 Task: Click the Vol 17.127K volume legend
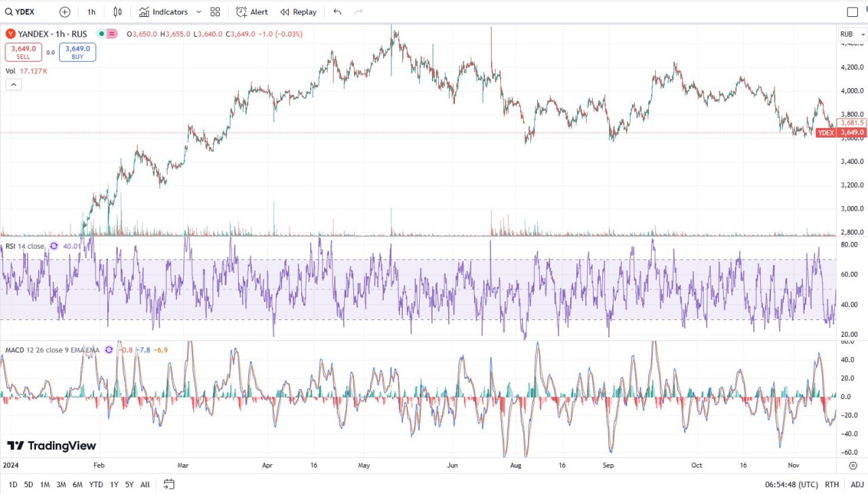click(x=26, y=70)
